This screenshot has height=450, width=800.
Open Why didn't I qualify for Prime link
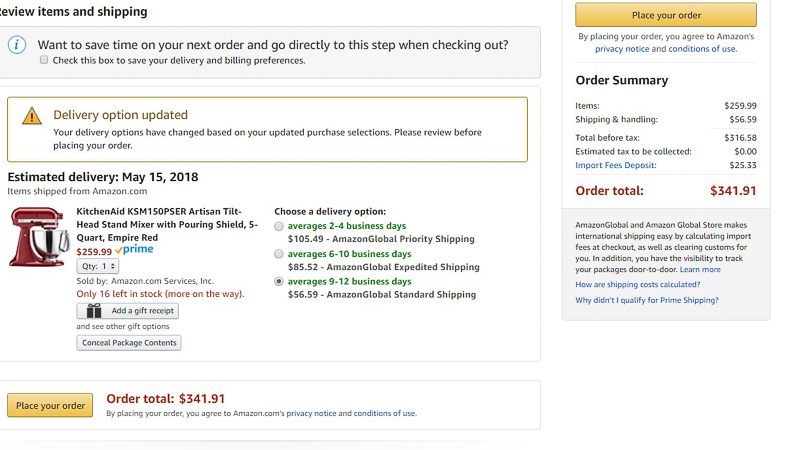[646, 300]
